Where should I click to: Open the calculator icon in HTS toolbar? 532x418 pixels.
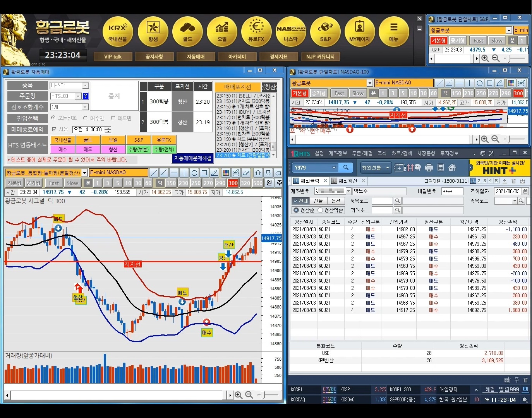point(440,168)
